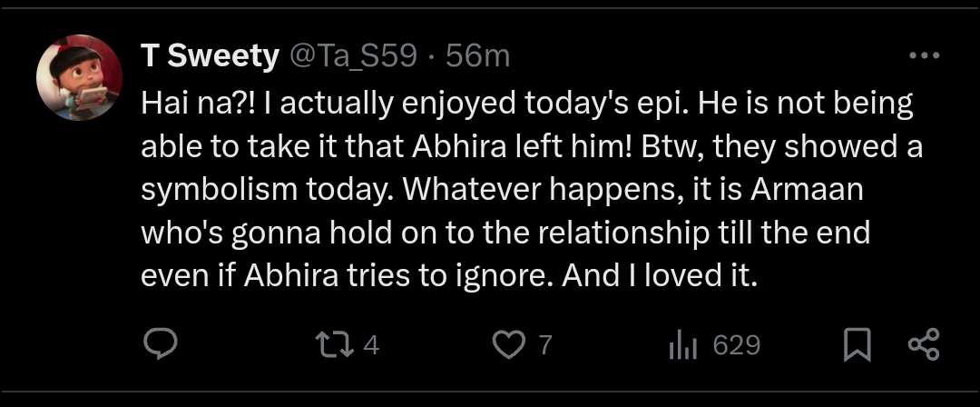Click the 629 views count
Screen dimensions: 980x407
(736, 345)
